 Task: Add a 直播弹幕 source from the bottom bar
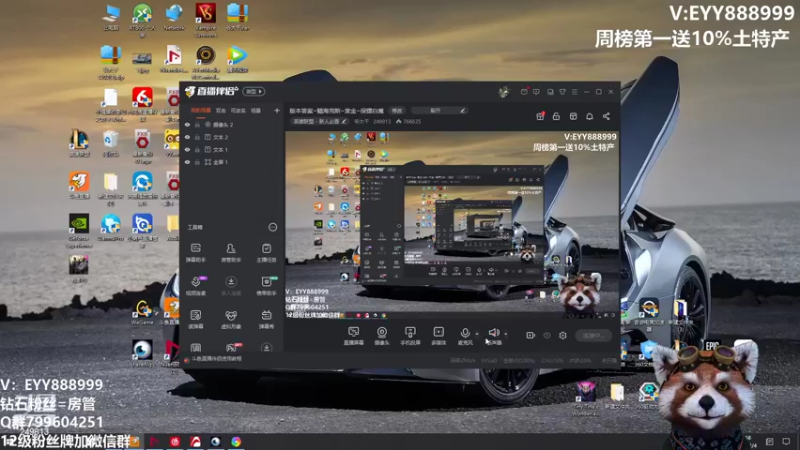click(354, 336)
